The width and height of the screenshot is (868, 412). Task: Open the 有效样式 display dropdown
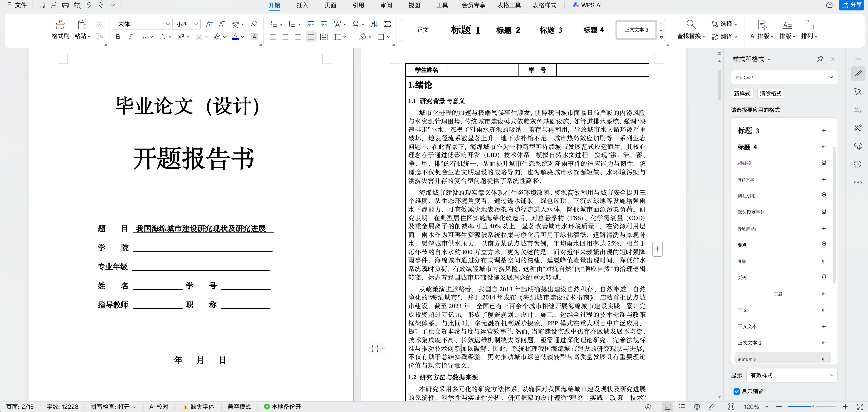[x=792, y=375]
